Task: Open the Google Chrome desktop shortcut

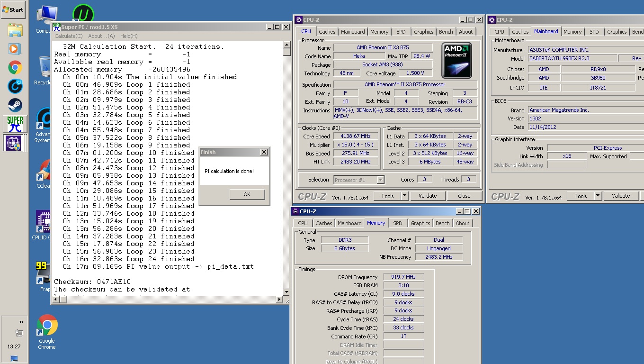Action: pos(47,332)
